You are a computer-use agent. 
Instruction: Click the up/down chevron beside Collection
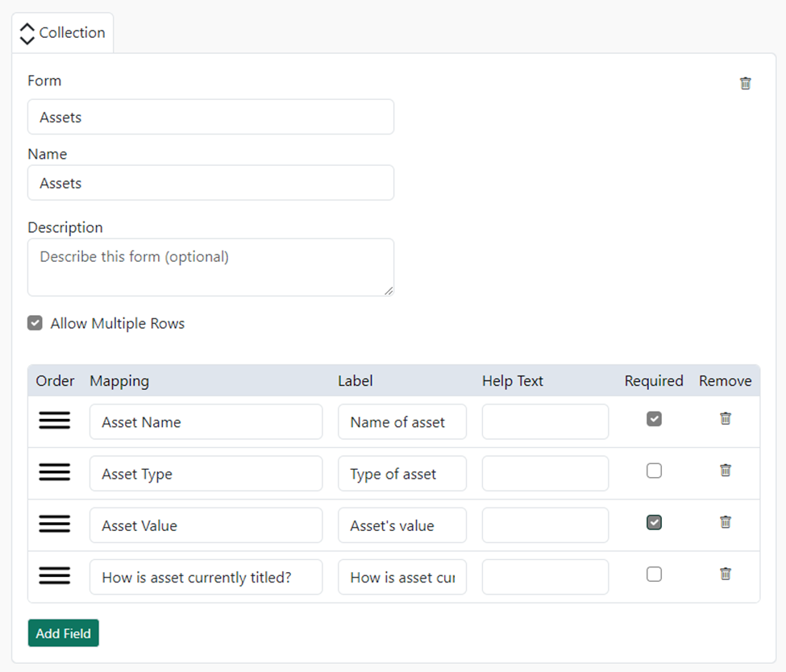click(x=27, y=34)
